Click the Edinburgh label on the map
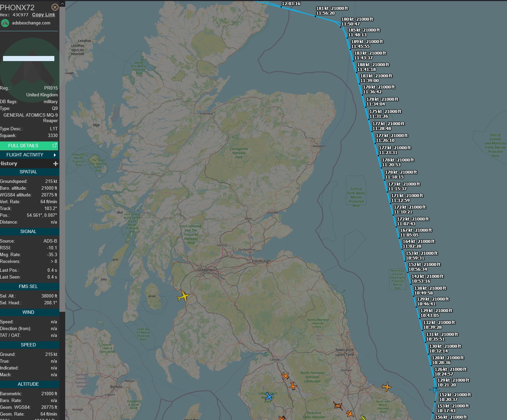 pyautogui.click(x=261, y=261)
